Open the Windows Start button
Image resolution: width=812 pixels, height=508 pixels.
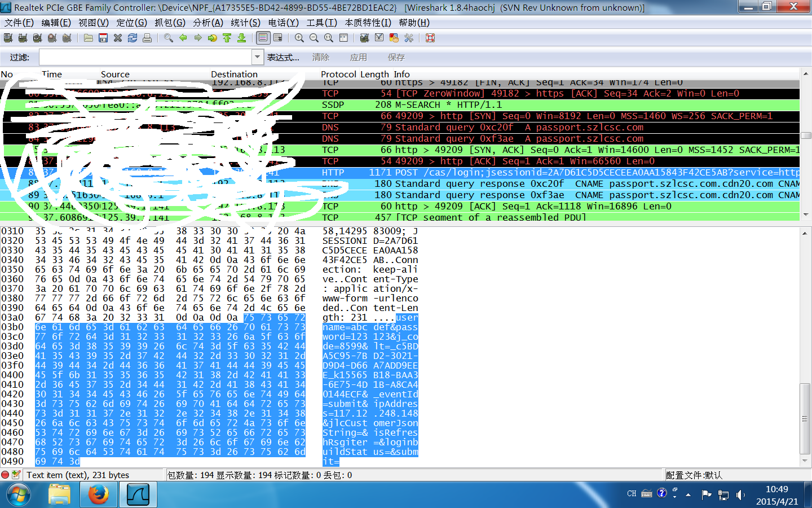(17, 495)
